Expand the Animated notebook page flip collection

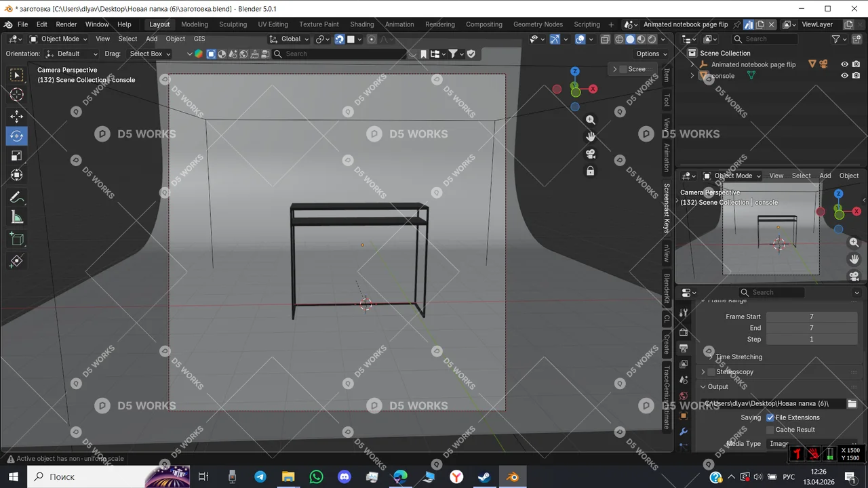692,64
